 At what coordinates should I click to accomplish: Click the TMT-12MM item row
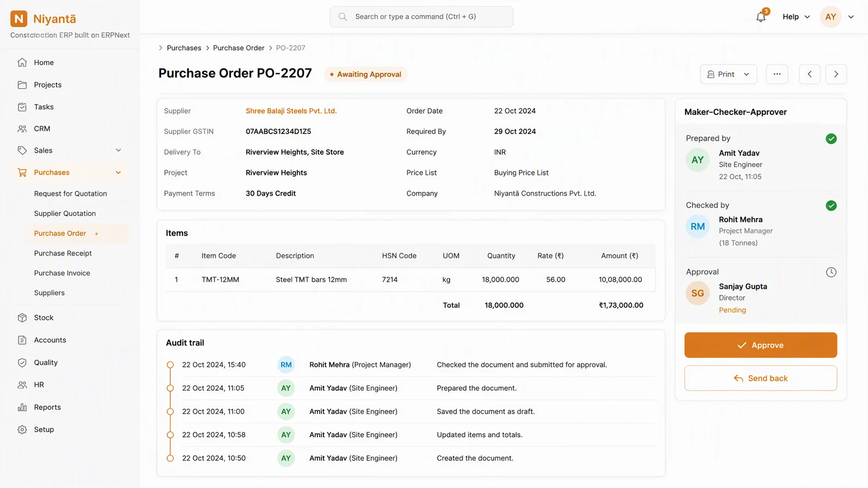click(411, 280)
